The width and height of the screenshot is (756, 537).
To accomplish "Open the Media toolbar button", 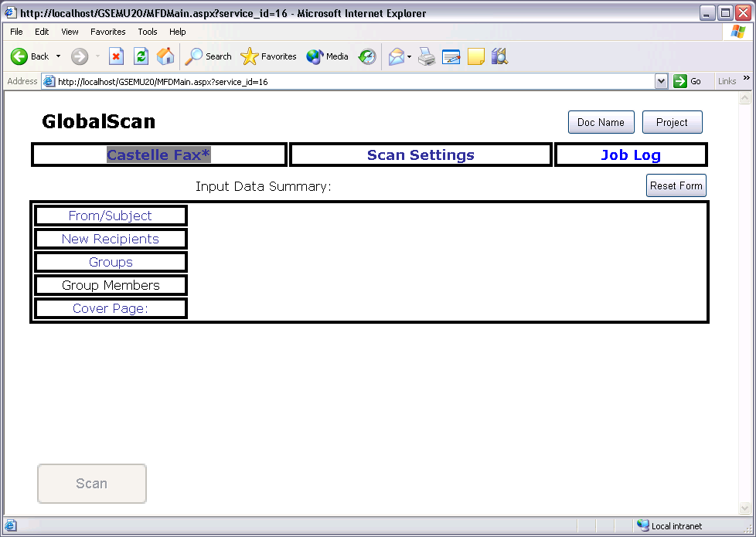I will (x=328, y=56).
